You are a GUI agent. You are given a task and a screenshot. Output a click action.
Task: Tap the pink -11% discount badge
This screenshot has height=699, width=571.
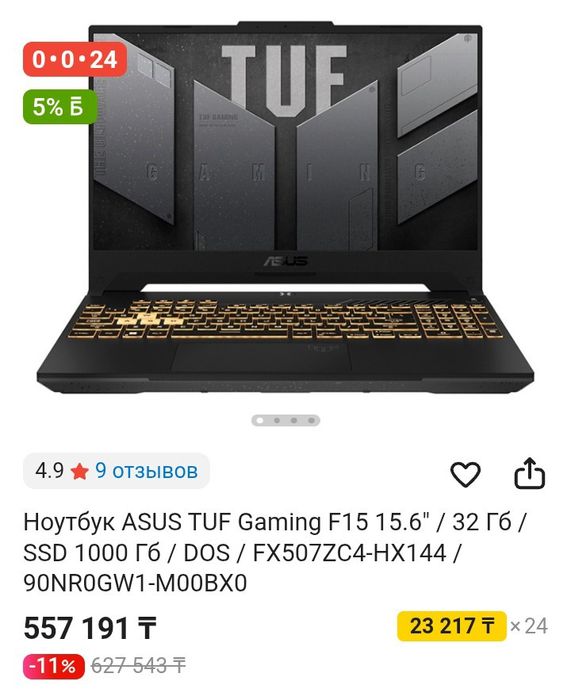coord(53,666)
